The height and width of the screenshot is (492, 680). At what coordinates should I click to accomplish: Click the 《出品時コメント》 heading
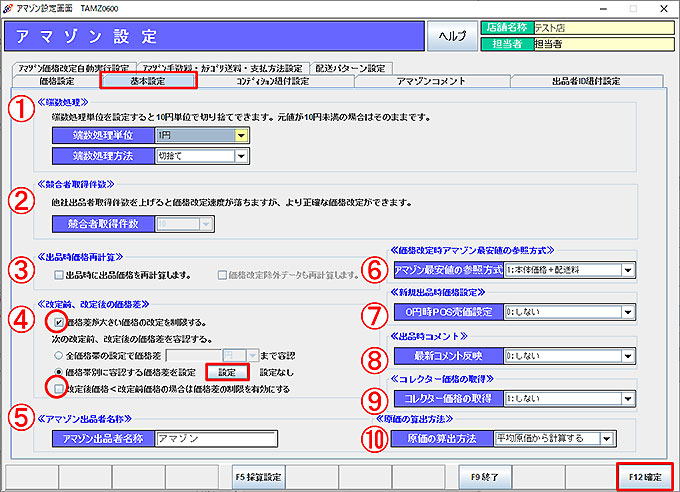pyautogui.click(x=429, y=336)
